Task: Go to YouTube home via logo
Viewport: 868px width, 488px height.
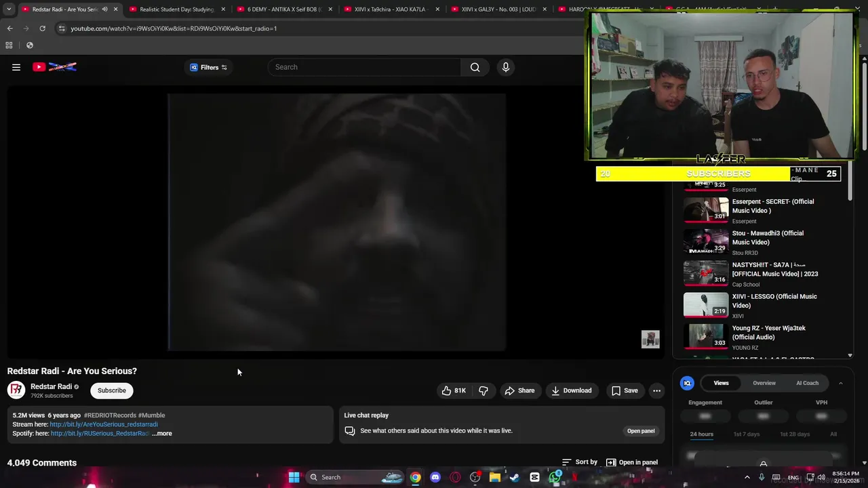Action: point(54,67)
